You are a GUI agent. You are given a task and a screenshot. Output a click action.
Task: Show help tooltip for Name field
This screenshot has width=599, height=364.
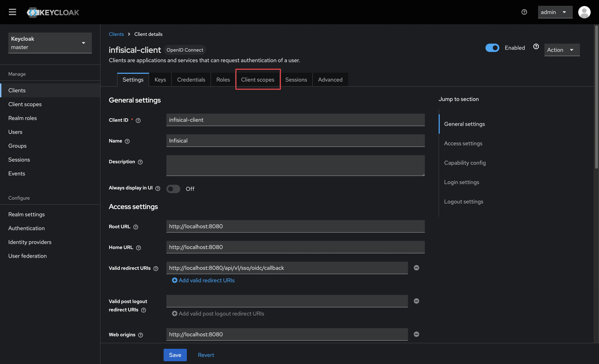(127, 141)
